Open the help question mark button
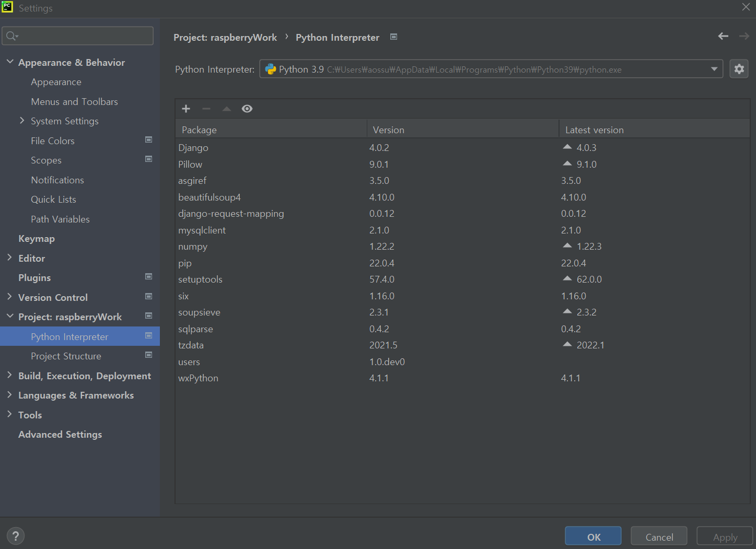Viewport: 756px width, 549px height. click(x=16, y=536)
